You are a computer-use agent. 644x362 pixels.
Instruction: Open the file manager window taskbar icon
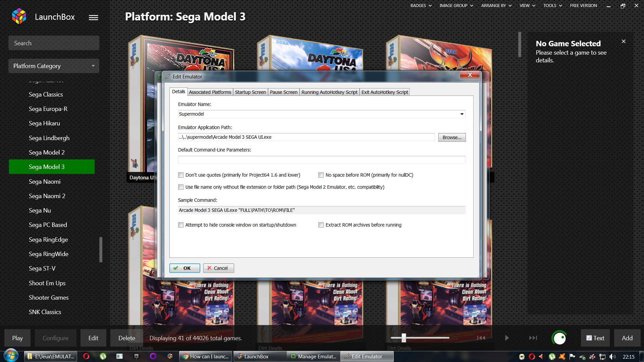119,356
